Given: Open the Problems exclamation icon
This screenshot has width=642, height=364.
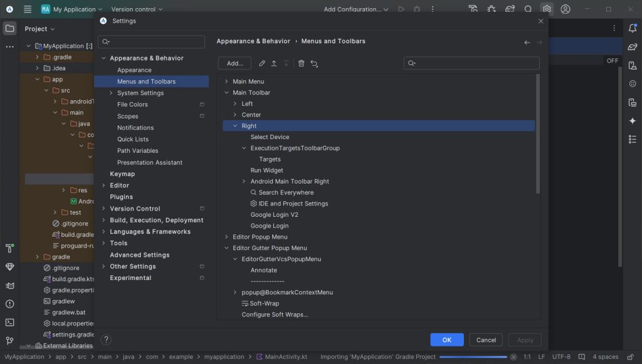Looking at the screenshot, I should click(10, 304).
